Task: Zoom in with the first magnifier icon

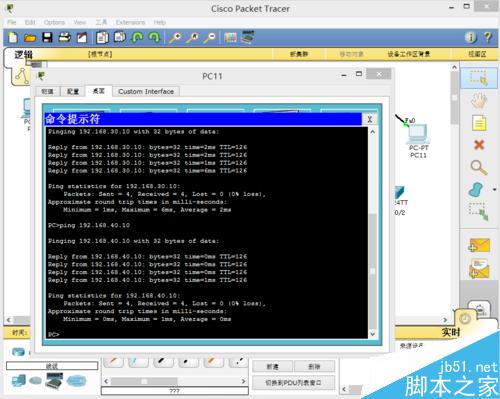Action: (175, 38)
